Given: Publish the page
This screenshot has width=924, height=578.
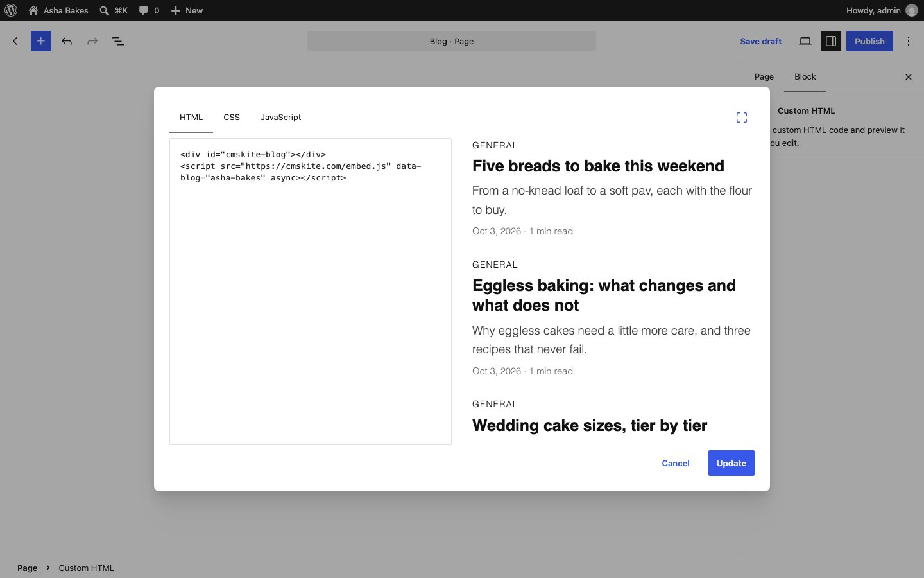Looking at the screenshot, I should coord(869,41).
